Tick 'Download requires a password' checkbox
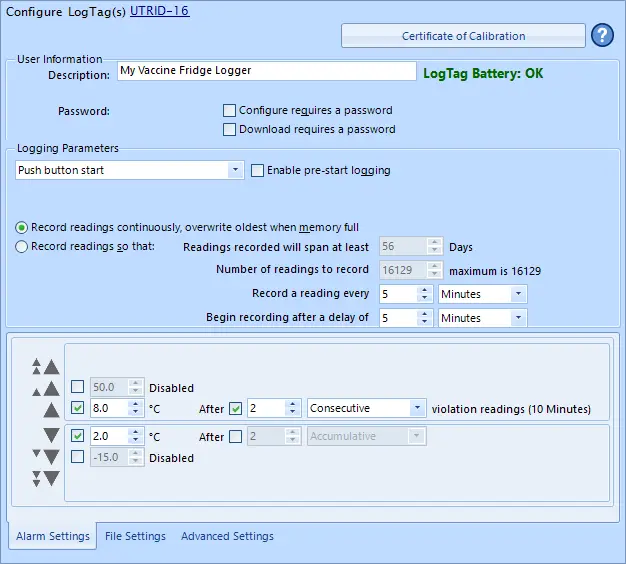 pyautogui.click(x=230, y=129)
